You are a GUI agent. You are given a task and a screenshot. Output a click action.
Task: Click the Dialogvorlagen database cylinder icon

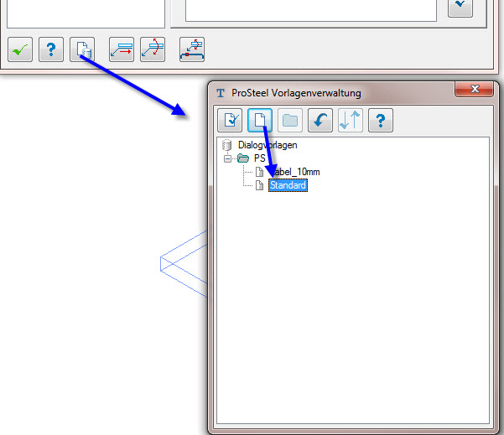click(227, 145)
